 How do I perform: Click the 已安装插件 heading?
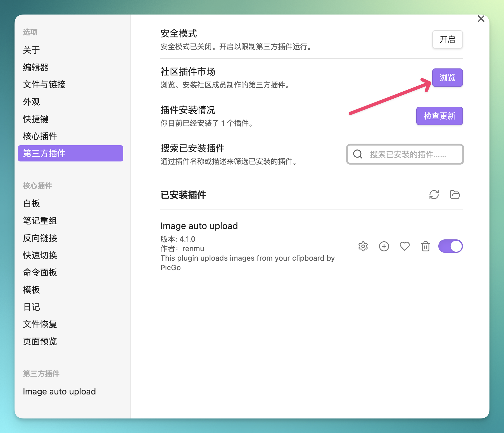(x=183, y=195)
